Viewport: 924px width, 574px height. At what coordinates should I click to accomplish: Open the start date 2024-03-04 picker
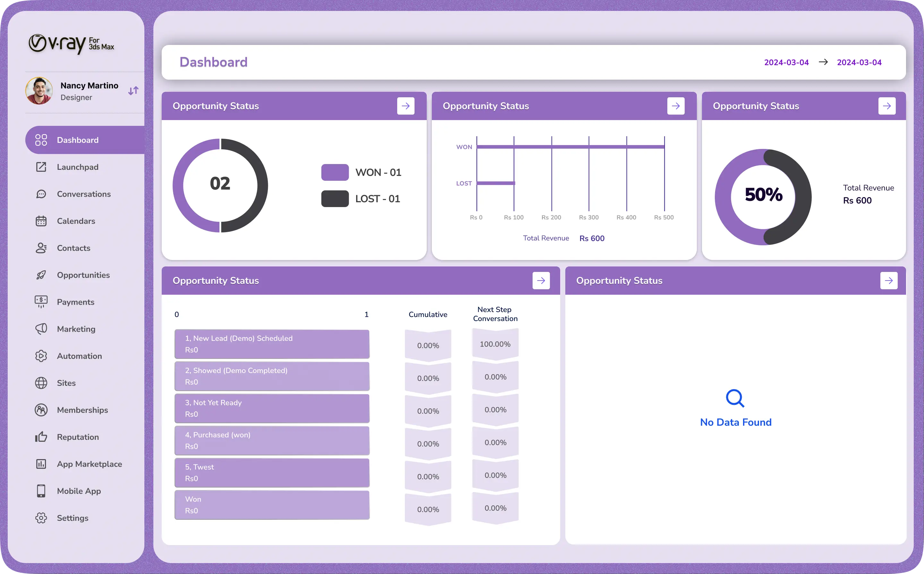(786, 62)
